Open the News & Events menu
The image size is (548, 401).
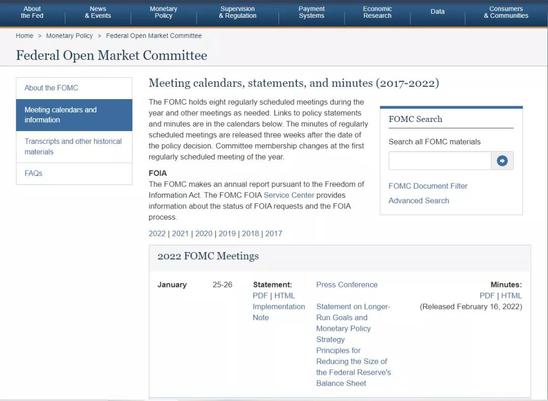(98, 12)
